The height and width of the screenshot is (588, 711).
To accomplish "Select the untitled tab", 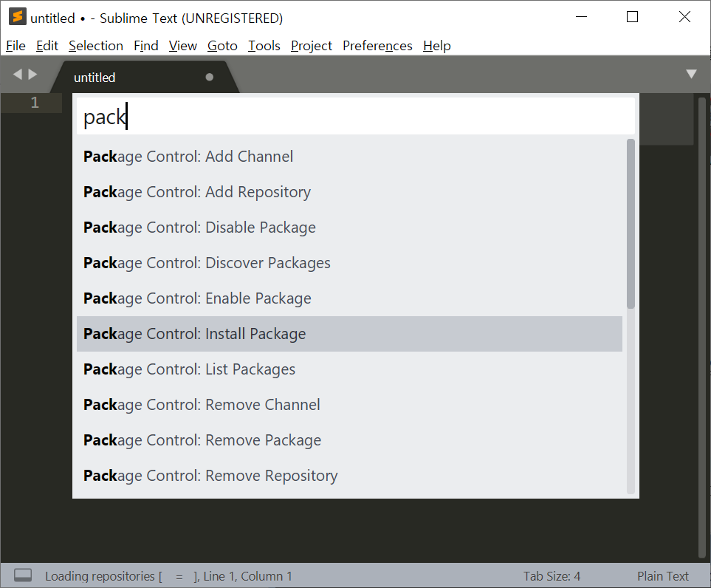I will [144, 77].
